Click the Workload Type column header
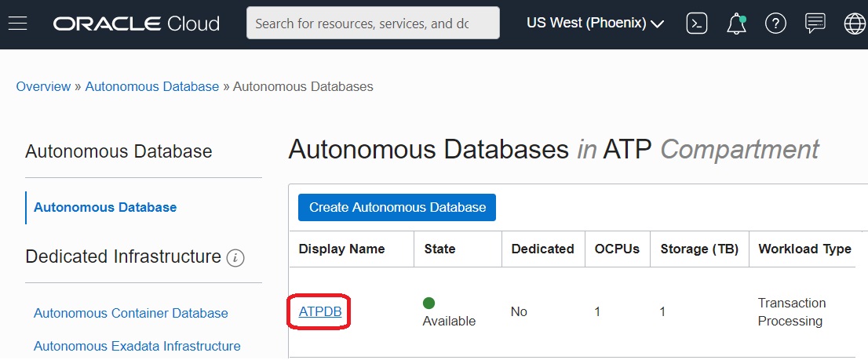The height and width of the screenshot is (360, 868). click(x=804, y=249)
